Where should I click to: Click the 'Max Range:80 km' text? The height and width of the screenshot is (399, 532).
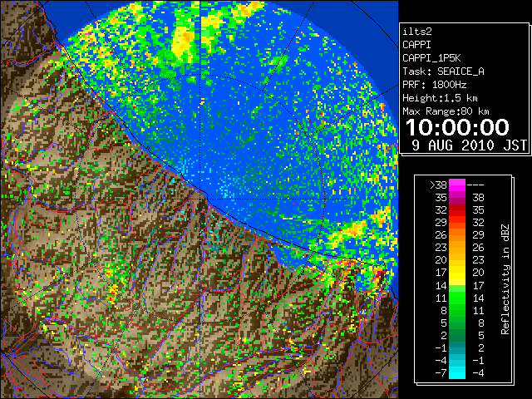[x=446, y=111]
